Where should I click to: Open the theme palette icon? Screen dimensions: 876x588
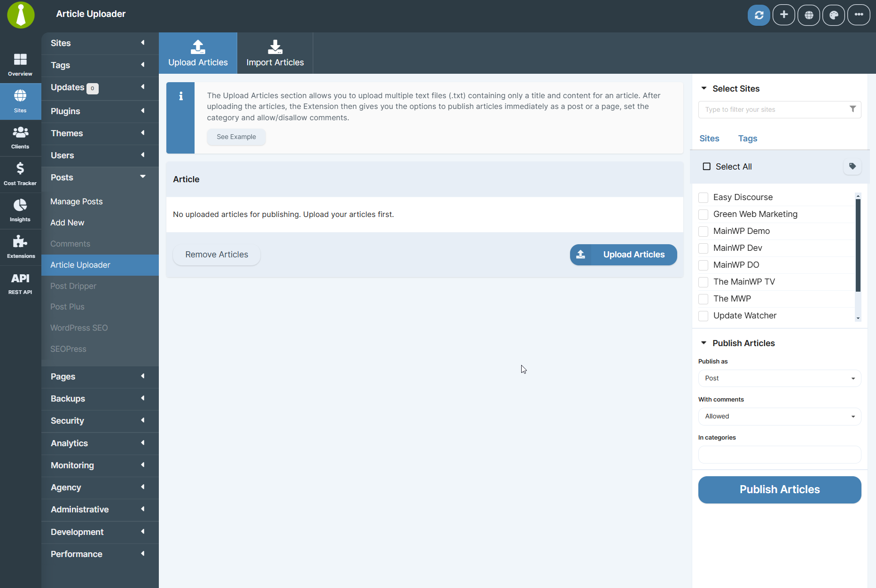pyautogui.click(x=833, y=15)
